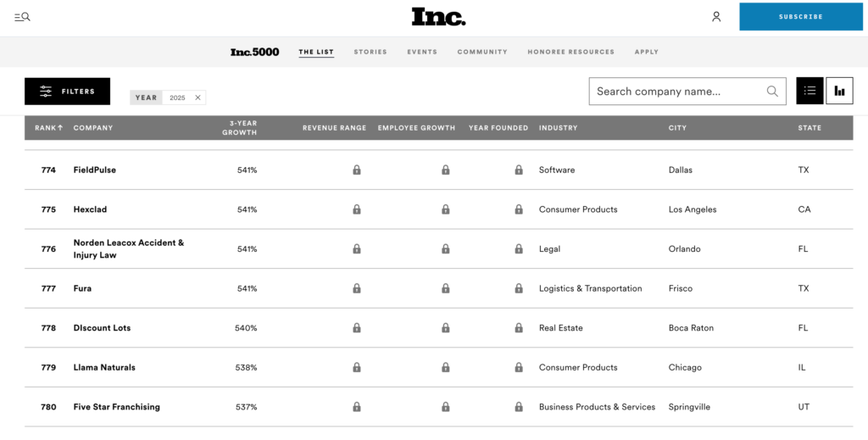Open the Stories tab

pos(370,52)
